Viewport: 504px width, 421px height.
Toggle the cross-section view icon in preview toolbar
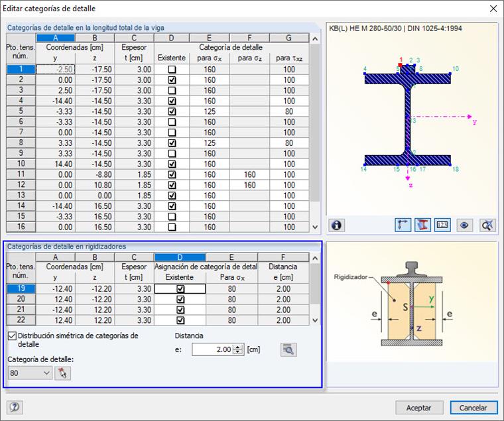click(422, 225)
